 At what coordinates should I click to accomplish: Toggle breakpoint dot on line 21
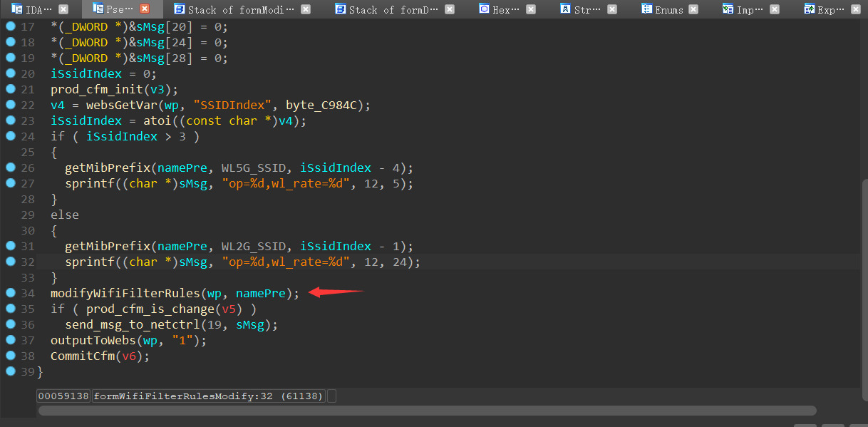coord(10,88)
